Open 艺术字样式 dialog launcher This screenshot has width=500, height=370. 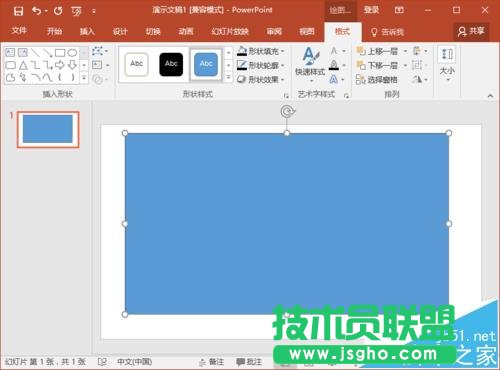coord(346,96)
